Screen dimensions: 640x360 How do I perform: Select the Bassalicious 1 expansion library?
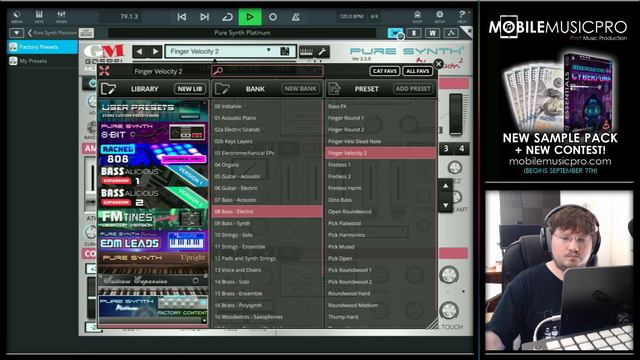153,176
